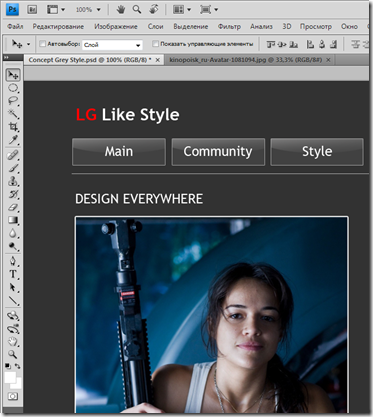Select the Hand tool in application bar
Image resolution: width=373 pixels, height=417 pixels.
coord(121,10)
